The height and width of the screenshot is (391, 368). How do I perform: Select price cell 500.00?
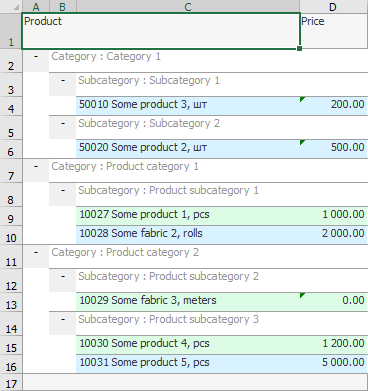pos(334,149)
